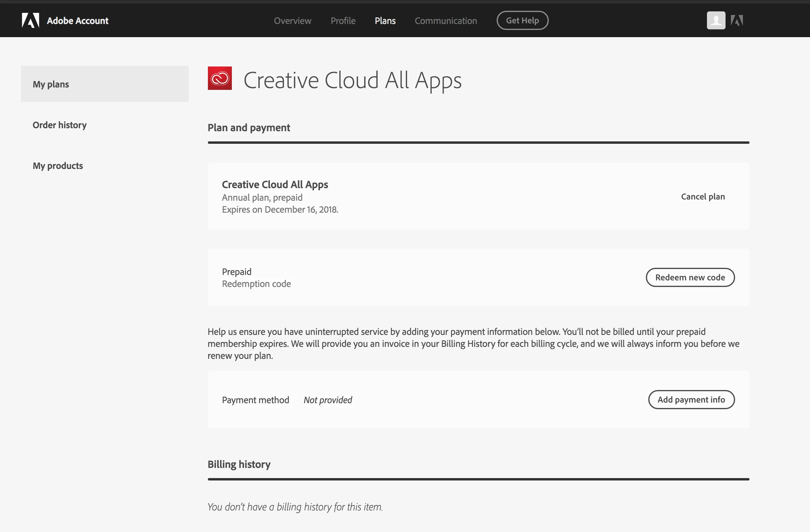Open Order history in the sidebar
Viewport: 810px width, 532px height.
[60, 125]
